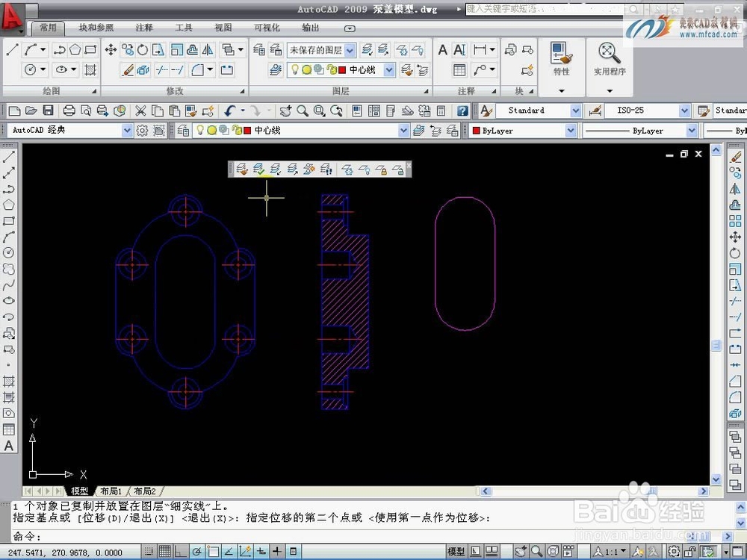Click the Zoom Realtime magnifier icon

(302, 111)
